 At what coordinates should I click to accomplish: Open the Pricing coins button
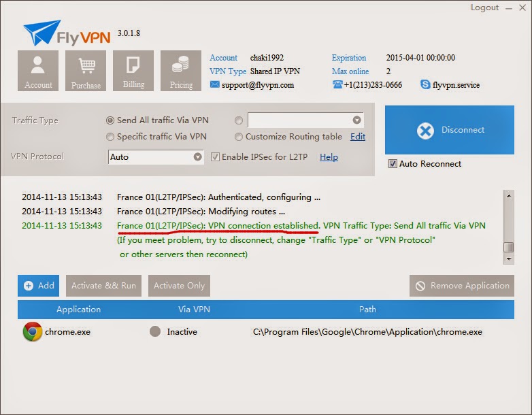click(x=181, y=71)
